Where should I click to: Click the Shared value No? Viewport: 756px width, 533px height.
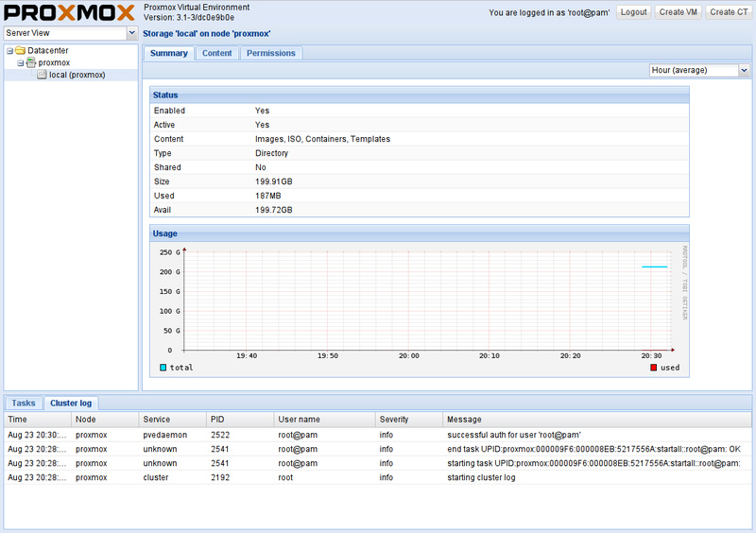(261, 167)
